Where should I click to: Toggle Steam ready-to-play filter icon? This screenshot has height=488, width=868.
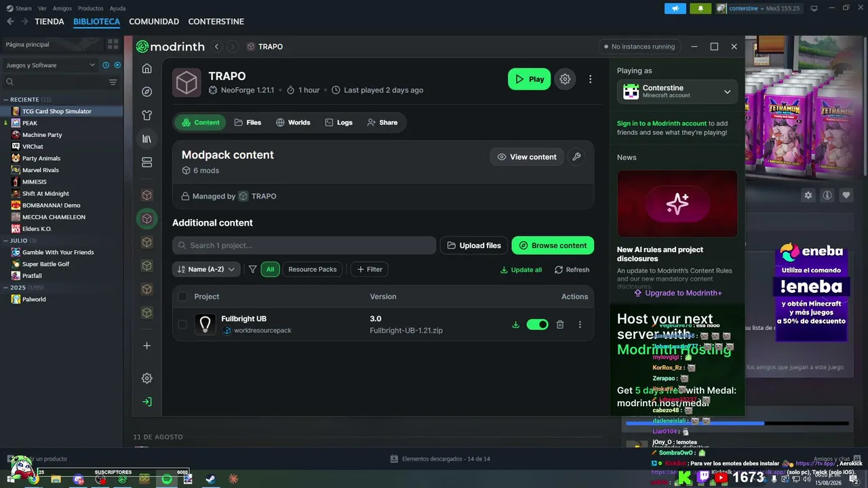(x=117, y=65)
